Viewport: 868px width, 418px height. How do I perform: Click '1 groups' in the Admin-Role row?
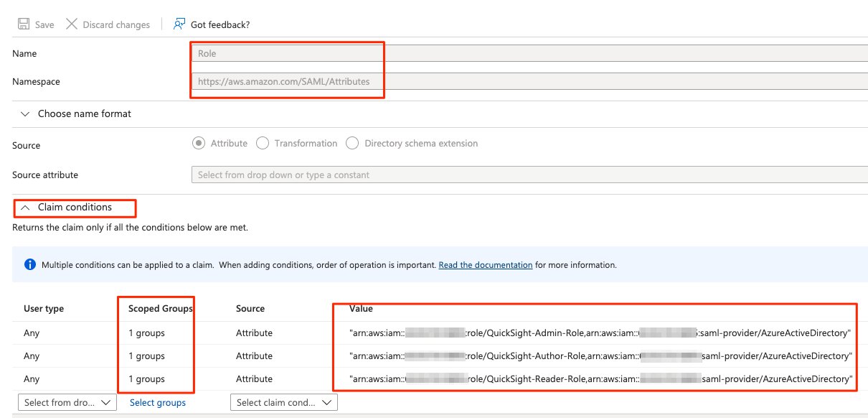(x=146, y=333)
